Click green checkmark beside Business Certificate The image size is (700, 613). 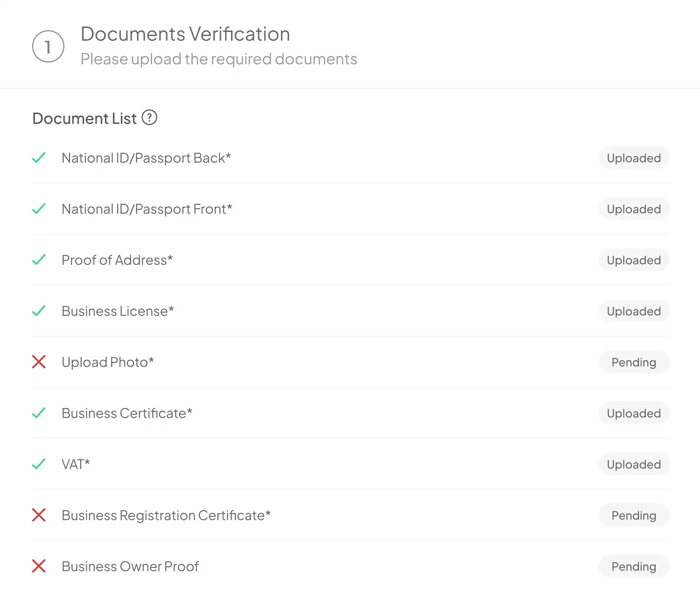pos(39,413)
